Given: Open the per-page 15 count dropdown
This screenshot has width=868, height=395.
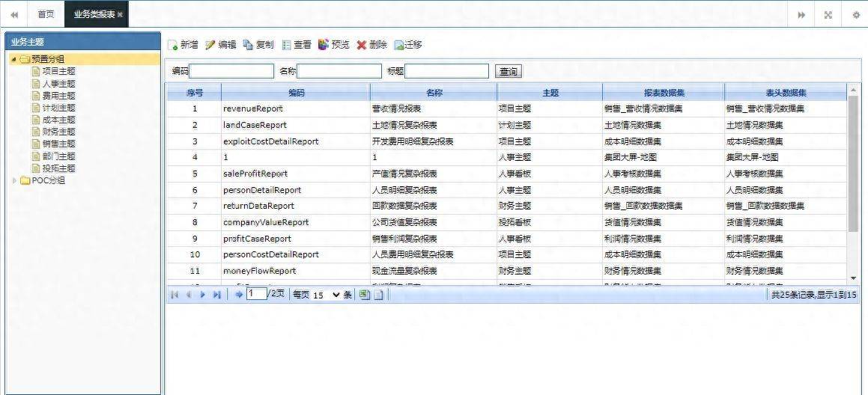Looking at the screenshot, I should [x=327, y=295].
